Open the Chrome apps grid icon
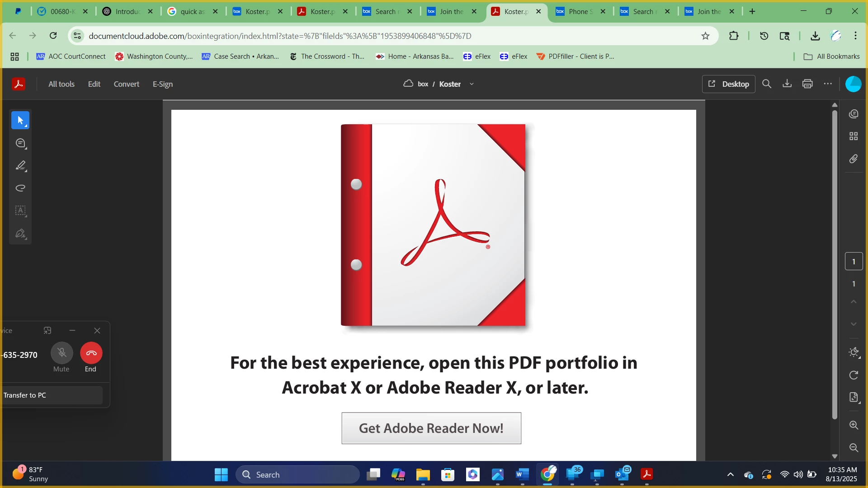 tap(14, 56)
